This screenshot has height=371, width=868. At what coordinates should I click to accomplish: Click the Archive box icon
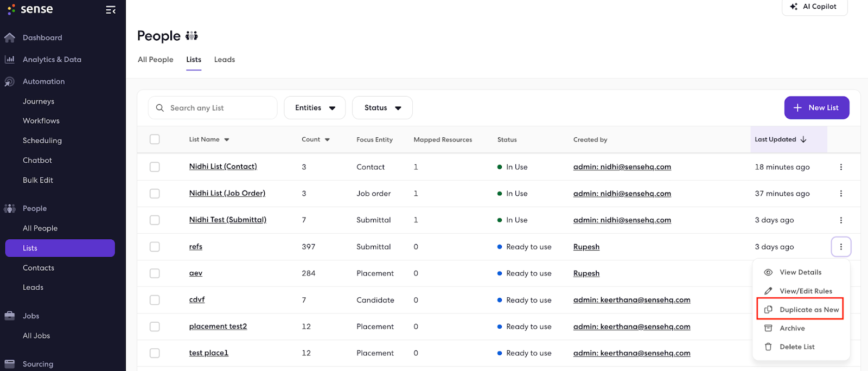pyautogui.click(x=768, y=328)
